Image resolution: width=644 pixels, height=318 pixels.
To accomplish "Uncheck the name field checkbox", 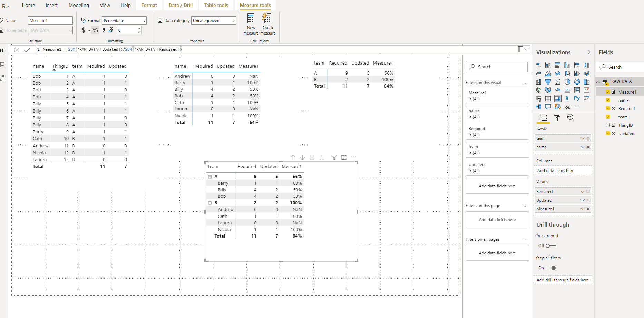I will [x=608, y=100].
